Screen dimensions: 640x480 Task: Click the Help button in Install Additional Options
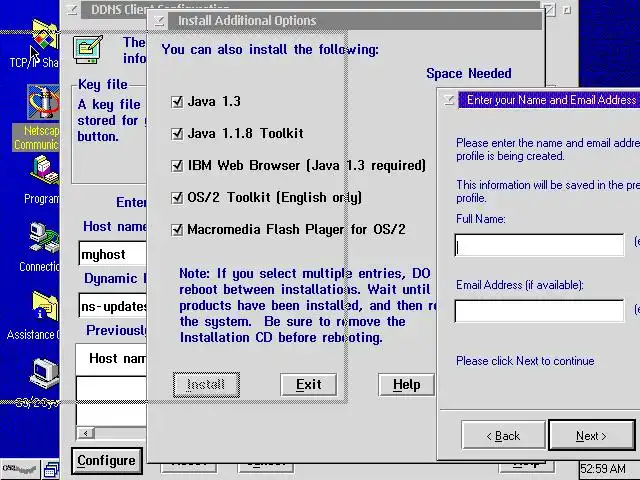click(407, 384)
